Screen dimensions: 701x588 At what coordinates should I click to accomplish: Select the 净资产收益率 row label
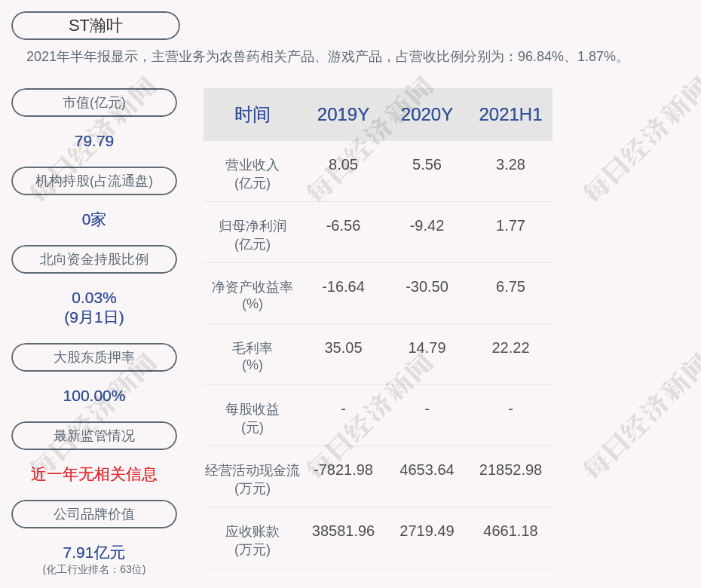tap(253, 296)
